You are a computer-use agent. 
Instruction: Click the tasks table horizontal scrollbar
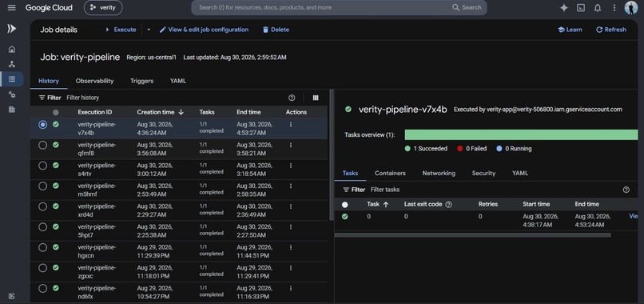click(472, 235)
